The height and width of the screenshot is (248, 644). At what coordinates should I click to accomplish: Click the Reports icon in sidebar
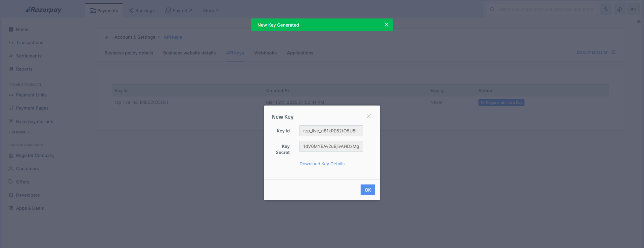point(11,69)
